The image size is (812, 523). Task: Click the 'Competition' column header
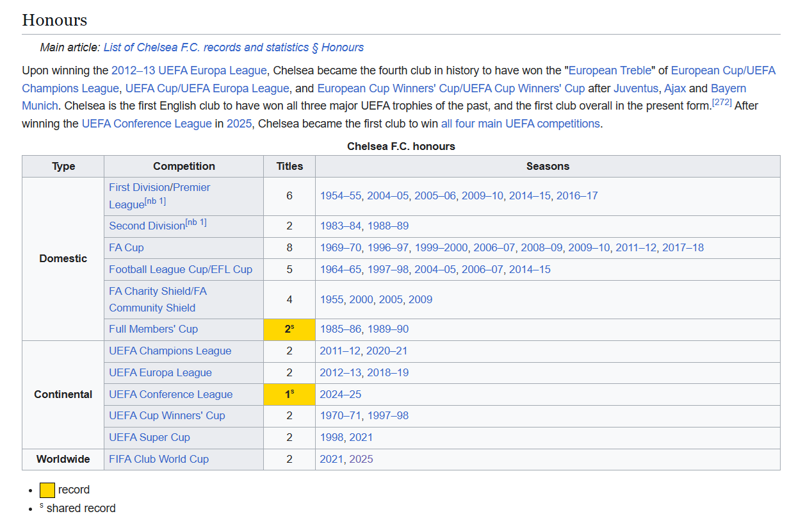[184, 167]
